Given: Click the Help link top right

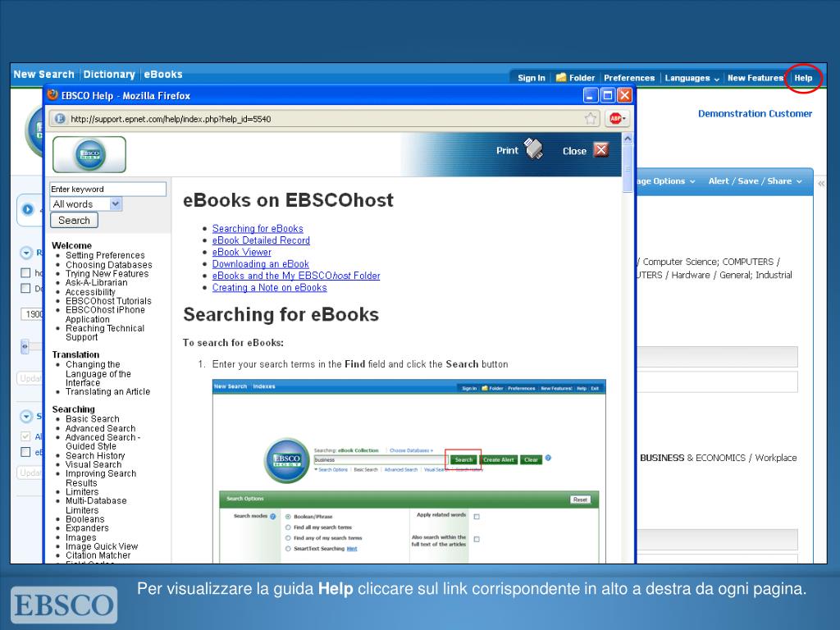Looking at the screenshot, I should 803,78.
